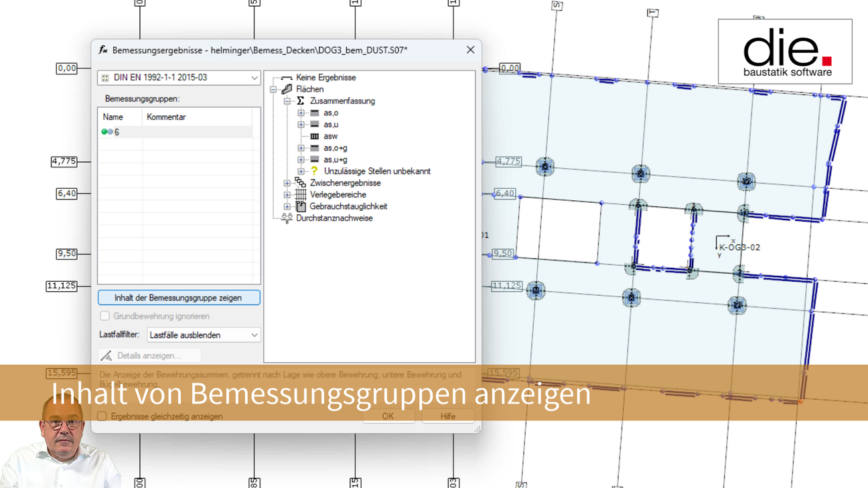Expand the as,u+g tree node
The width and height of the screenshot is (868, 488).
click(301, 160)
